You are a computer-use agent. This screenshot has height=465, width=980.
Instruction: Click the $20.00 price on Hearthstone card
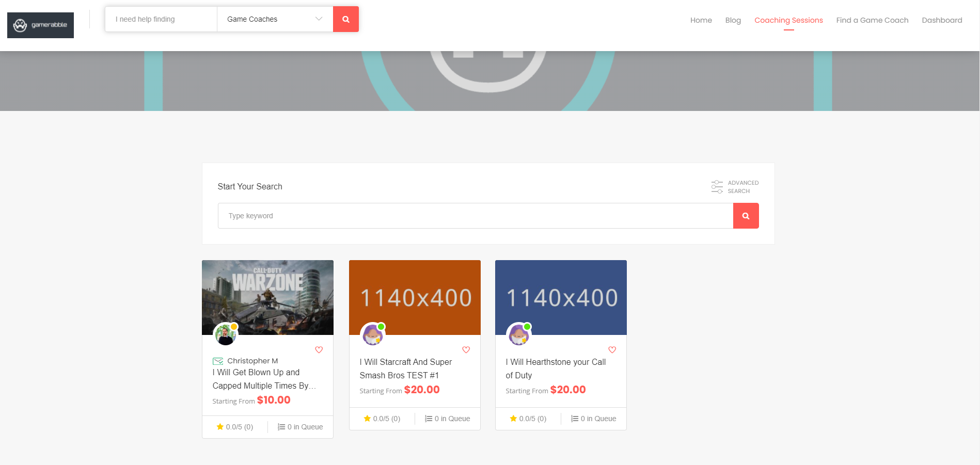coord(568,390)
